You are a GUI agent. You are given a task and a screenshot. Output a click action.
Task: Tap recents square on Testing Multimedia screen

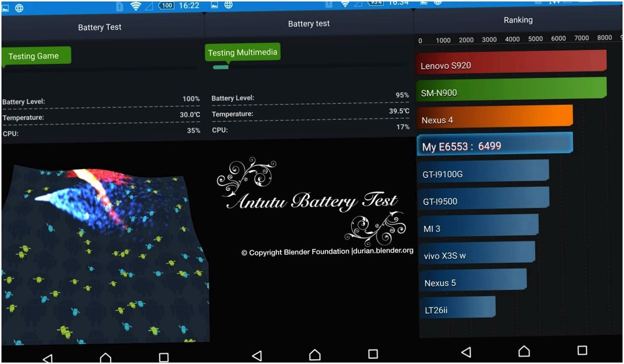click(373, 354)
